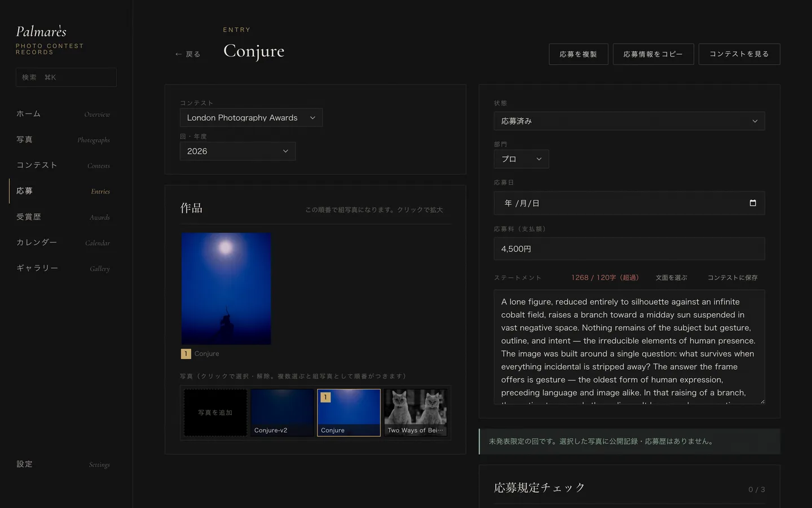Open カレンダー Calendar in the sidebar

coord(63,243)
